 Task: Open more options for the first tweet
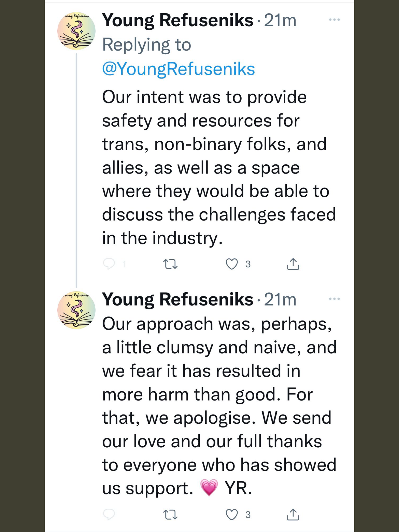[334, 20]
